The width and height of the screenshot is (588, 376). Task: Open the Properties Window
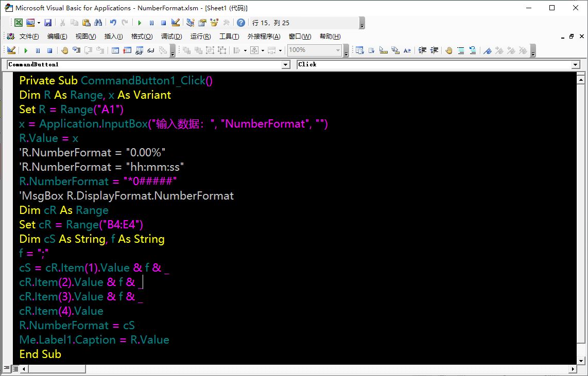(202, 23)
